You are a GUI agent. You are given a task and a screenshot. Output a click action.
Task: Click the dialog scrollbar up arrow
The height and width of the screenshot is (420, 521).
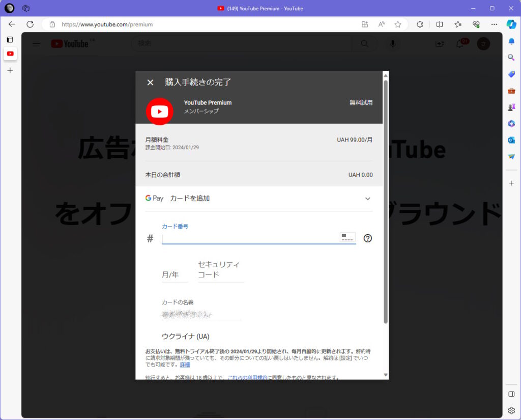point(386,75)
